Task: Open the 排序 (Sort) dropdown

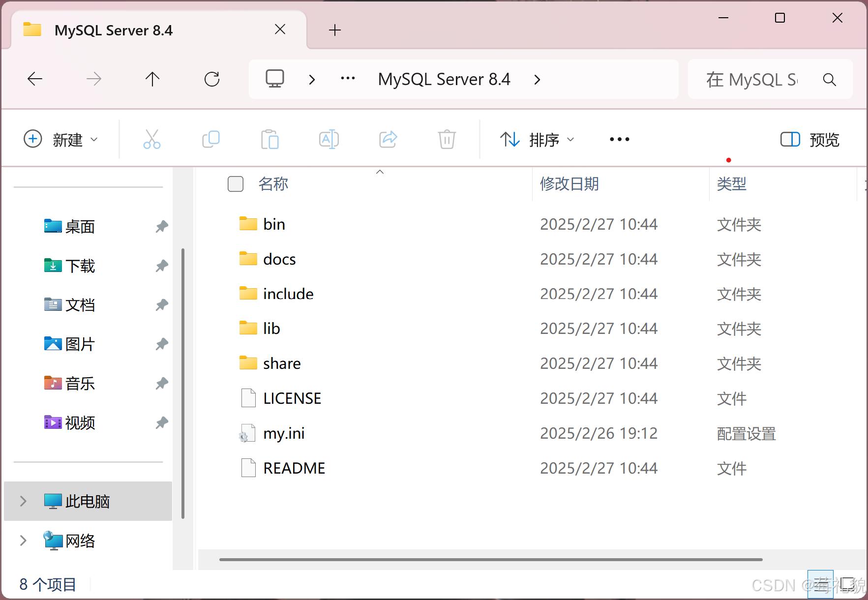Action: tap(537, 140)
